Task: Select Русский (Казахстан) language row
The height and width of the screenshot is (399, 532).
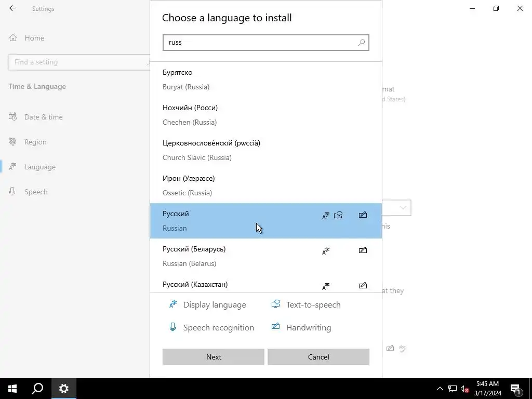Action: pyautogui.click(x=266, y=283)
